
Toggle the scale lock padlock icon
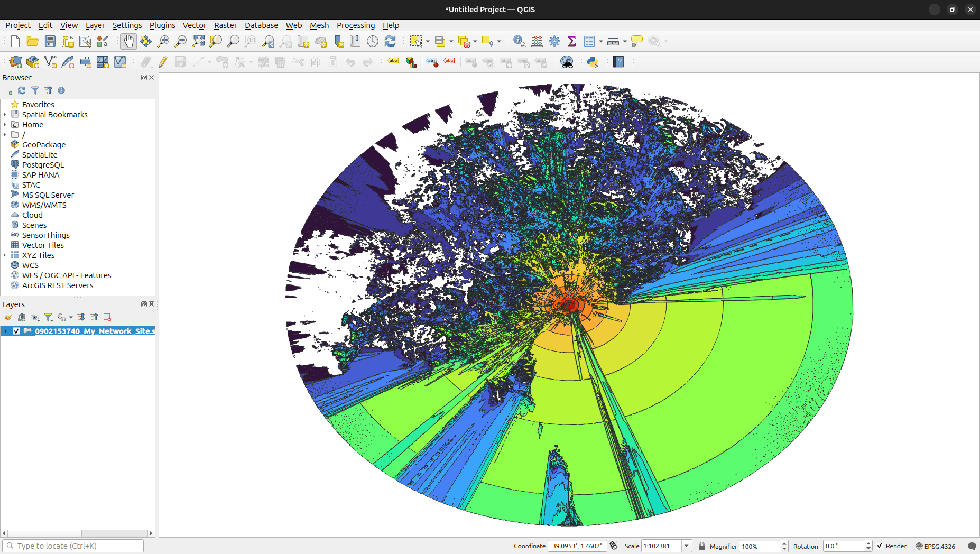(x=702, y=546)
